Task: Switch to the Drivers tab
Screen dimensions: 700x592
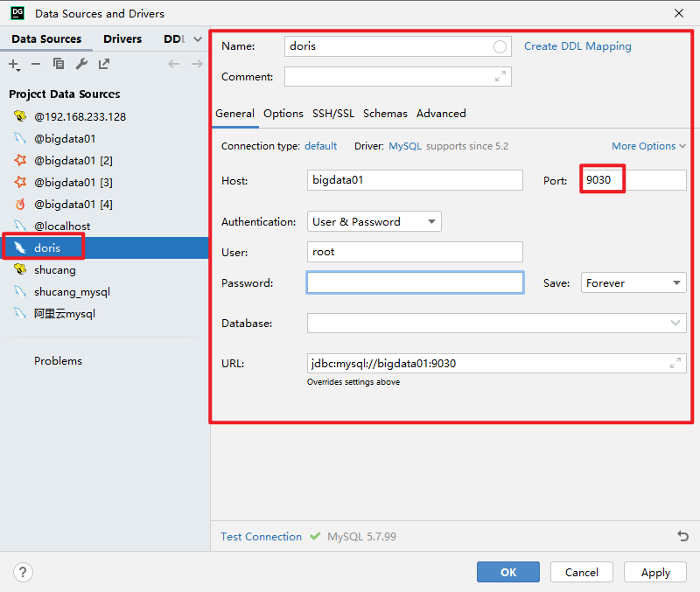Action: (x=122, y=38)
